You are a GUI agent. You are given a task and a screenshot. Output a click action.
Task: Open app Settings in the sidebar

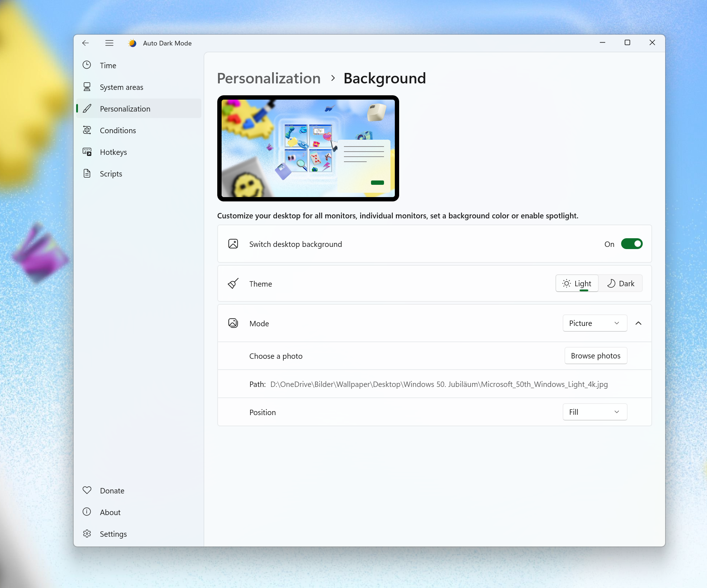pyautogui.click(x=139, y=534)
